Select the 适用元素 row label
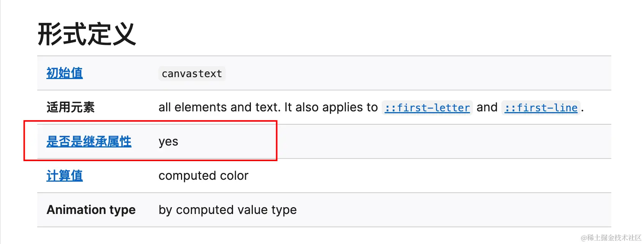This screenshot has height=244, width=644. coord(70,107)
